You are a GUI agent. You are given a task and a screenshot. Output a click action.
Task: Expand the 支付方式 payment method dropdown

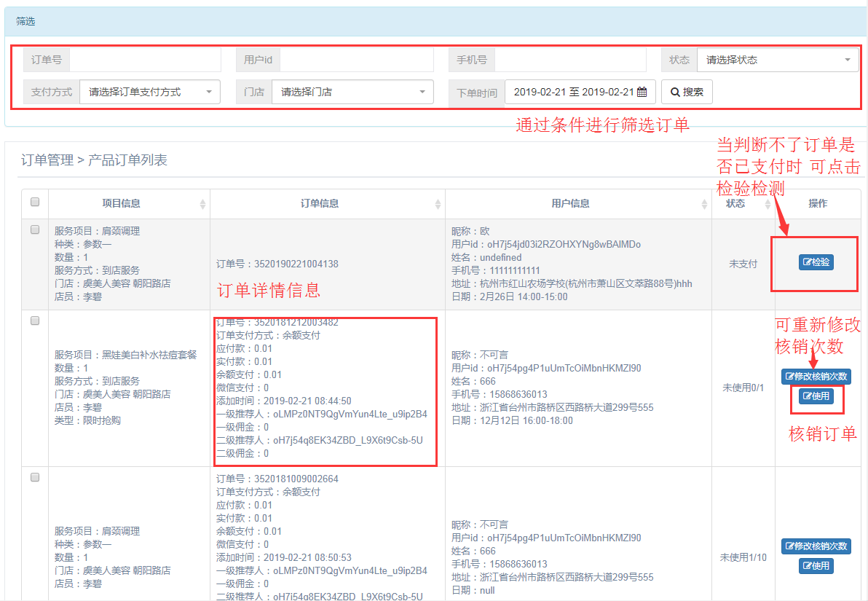coord(149,93)
